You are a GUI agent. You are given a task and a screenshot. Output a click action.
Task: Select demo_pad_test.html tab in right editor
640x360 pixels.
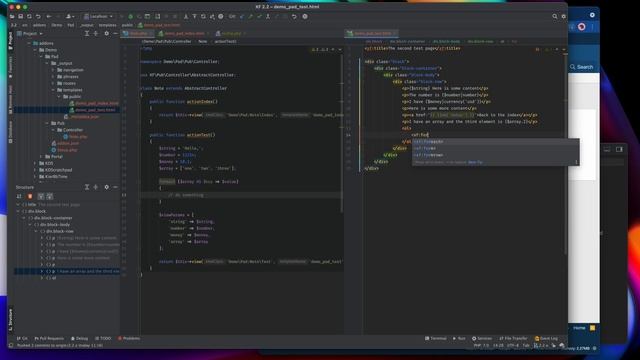pos(372,33)
